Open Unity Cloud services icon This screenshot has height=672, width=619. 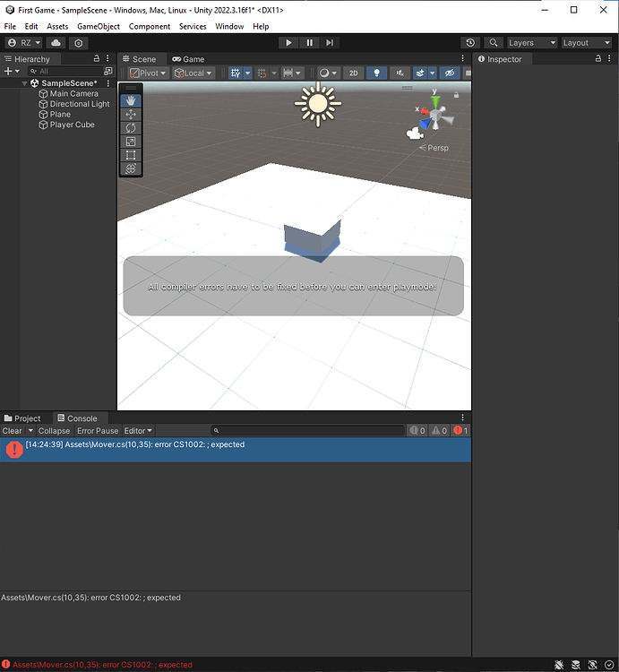pyautogui.click(x=56, y=43)
